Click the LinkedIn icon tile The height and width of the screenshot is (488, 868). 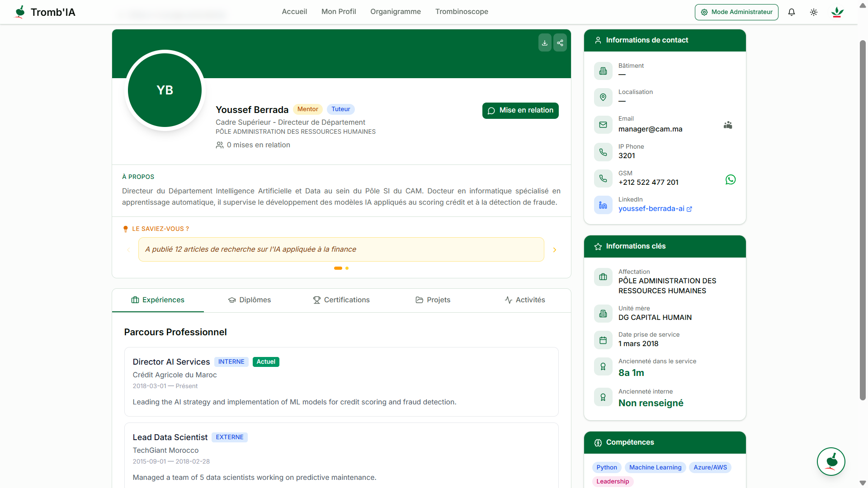pyautogui.click(x=603, y=205)
